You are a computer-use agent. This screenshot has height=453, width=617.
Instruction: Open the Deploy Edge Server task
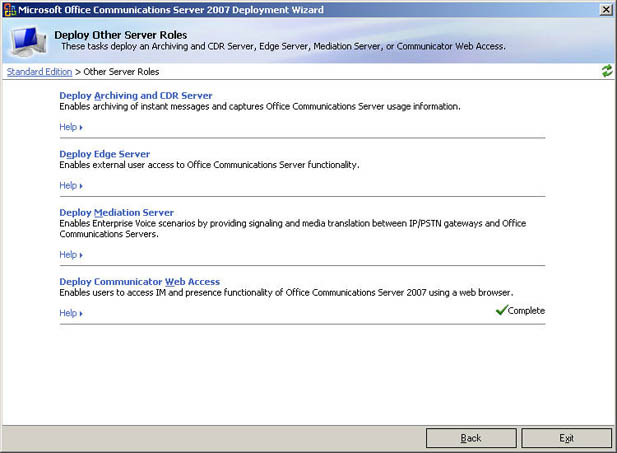click(x=105, y=154)
